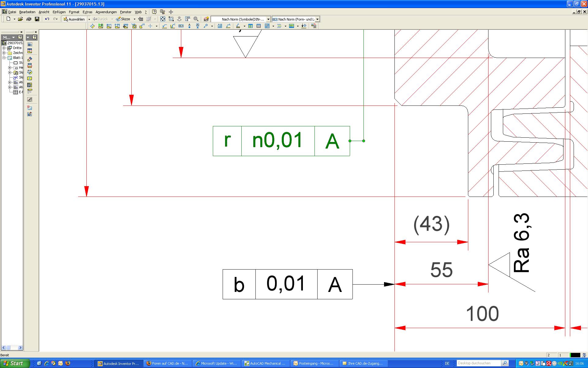
Task: Select the Base View tool
Action: point(30,44)
